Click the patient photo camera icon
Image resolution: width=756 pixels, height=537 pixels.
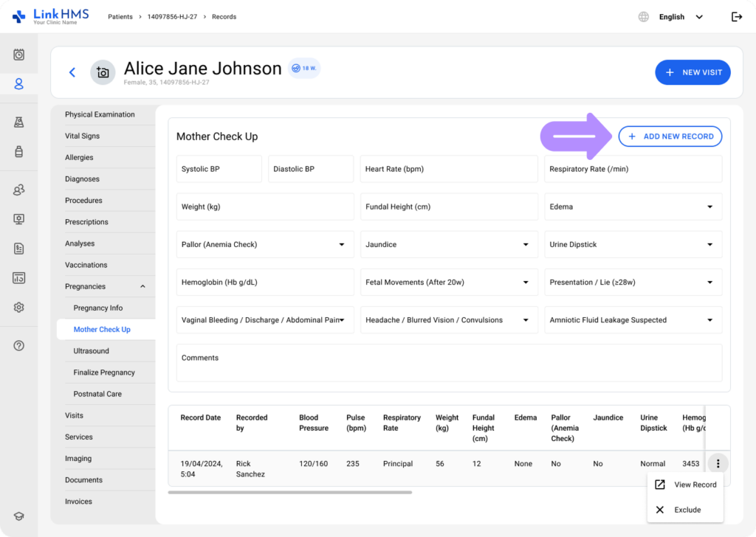(x=103, y=72)
